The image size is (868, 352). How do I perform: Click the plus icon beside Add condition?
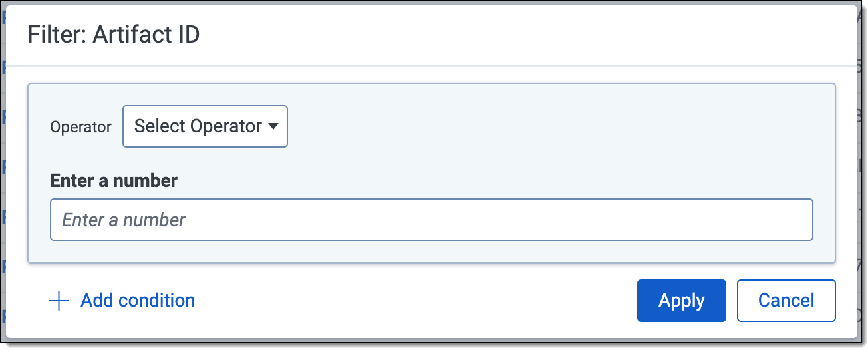(x=59, y=301)
